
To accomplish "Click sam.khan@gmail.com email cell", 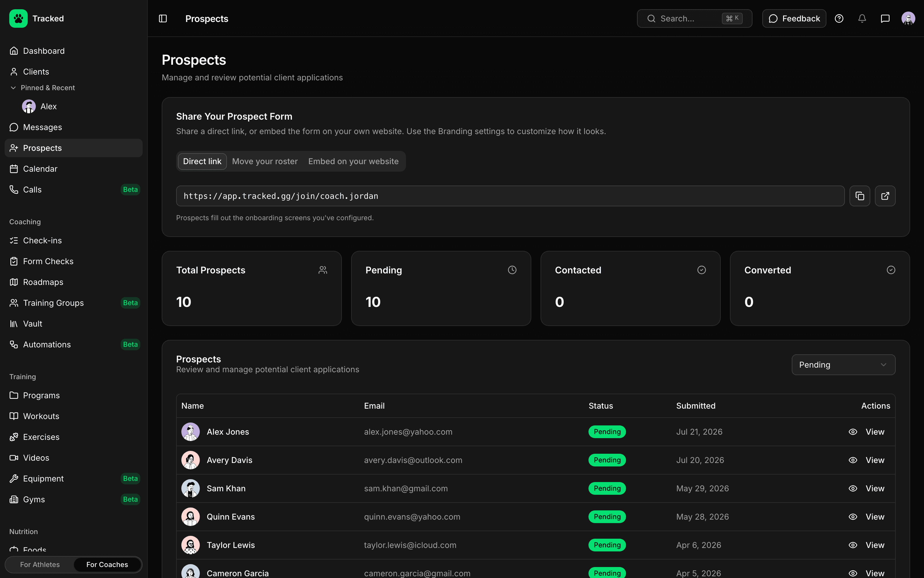I will [x=406, y=488].
